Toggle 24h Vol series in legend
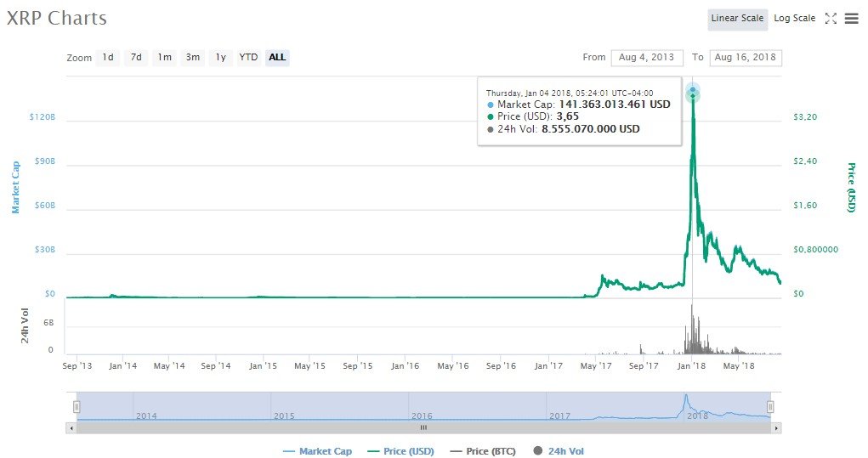This screenshot has height=458, width=868. point(559,451)
